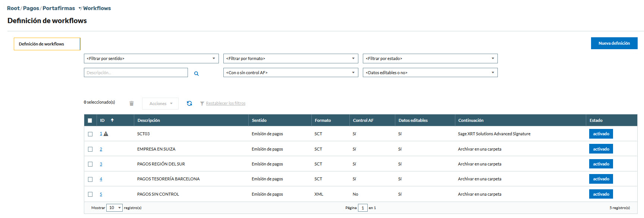Open the Filtrar por sentido dropdown
Viewport: 644px width, 218px height.
pyautogui.click(x=151, y=59)
